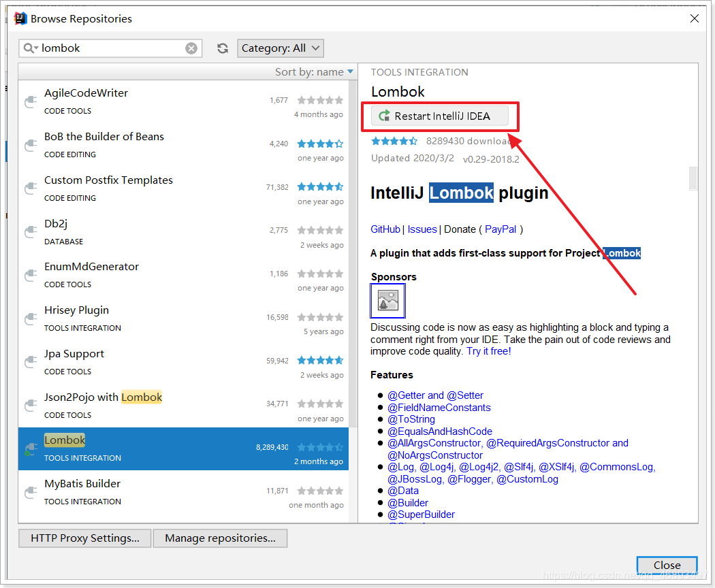
Task: Open the Category: All dropdown
Action: tap(281, 48)
